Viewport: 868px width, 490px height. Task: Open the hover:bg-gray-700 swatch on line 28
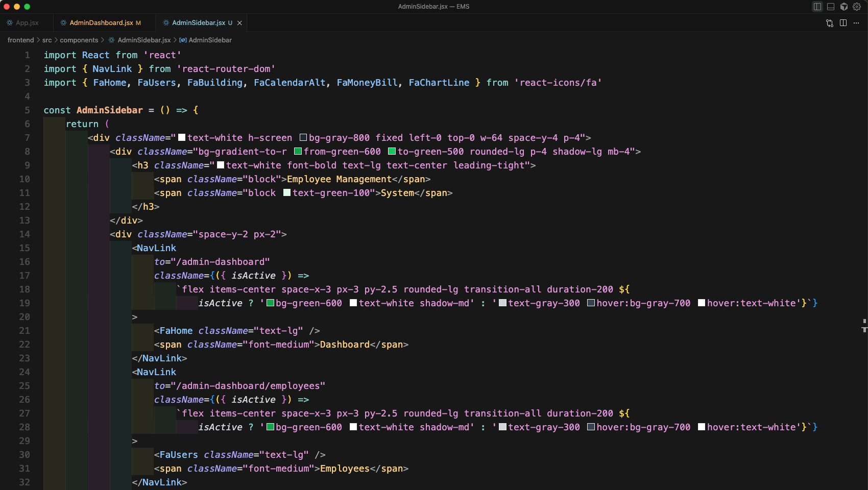[x=591, y=427]
